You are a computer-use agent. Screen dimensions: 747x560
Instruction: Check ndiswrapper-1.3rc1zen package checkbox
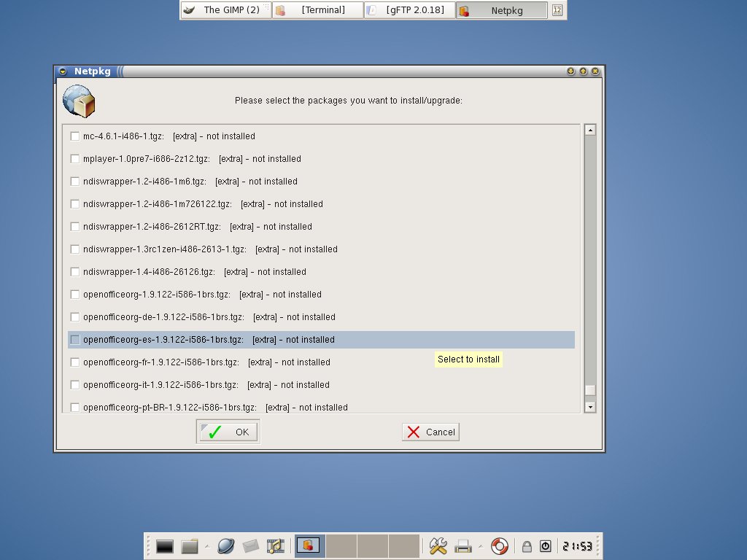(75, 249)
